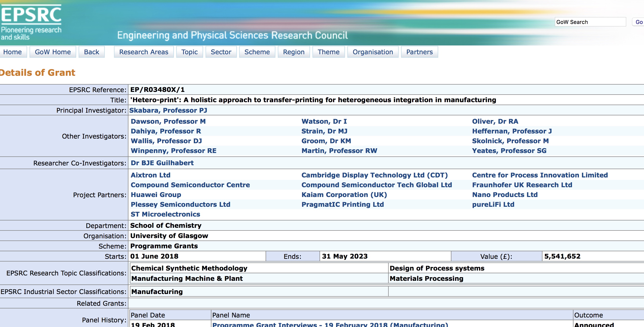The image size is (644, 327).
Task: Select the Topic menu item
Action: coord(189,52)
